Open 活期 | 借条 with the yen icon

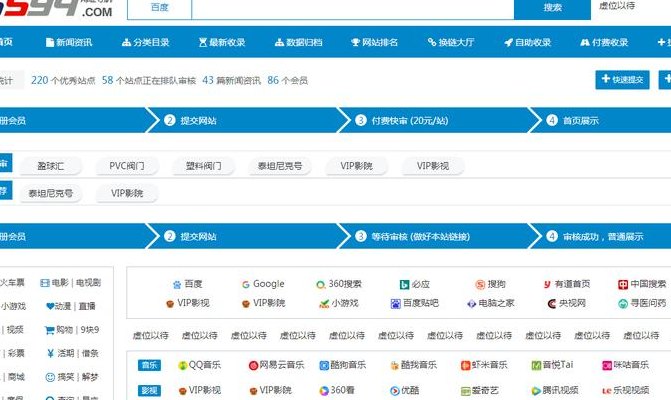[72, 353]
